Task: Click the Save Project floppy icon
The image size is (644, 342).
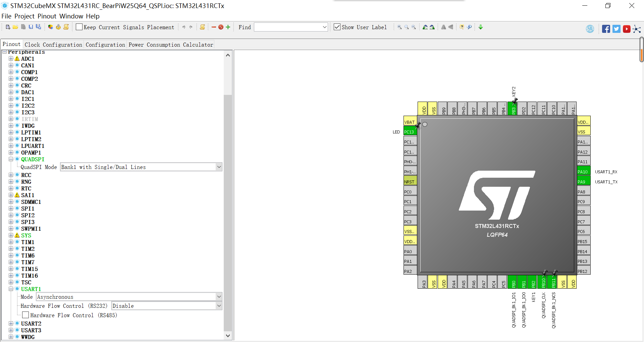Action: click(x=31, y=27)
